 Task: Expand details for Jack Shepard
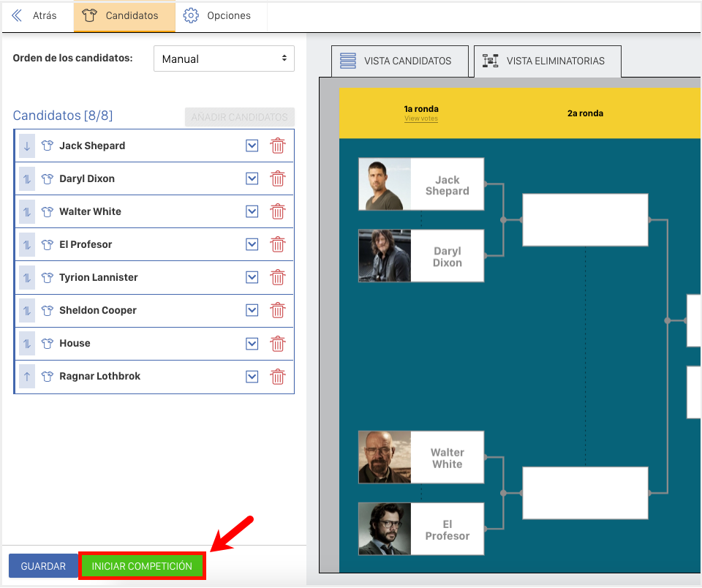point(252,146)
